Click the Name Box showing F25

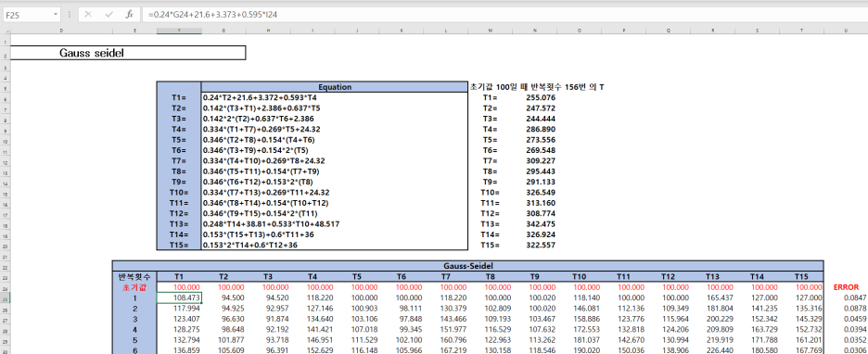click(28, 15)
